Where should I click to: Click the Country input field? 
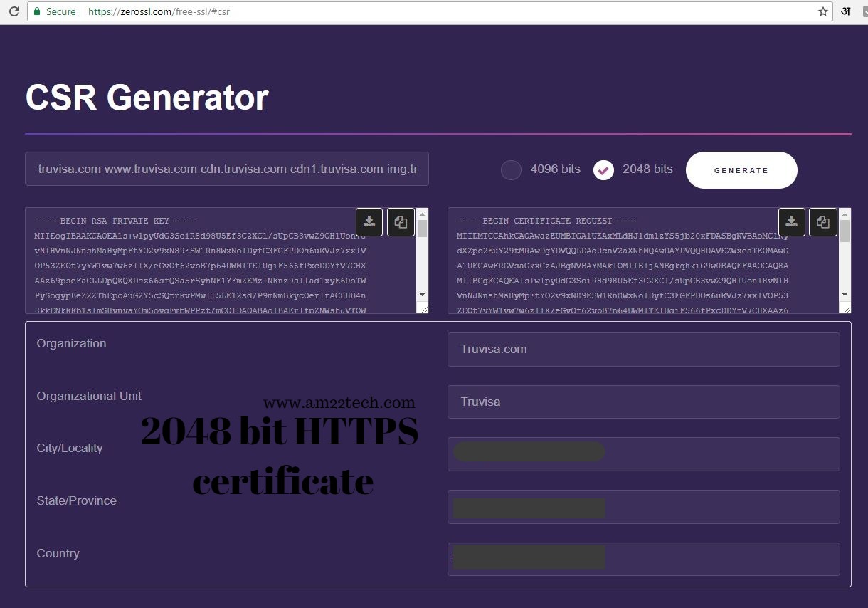(x=644, y=560)
